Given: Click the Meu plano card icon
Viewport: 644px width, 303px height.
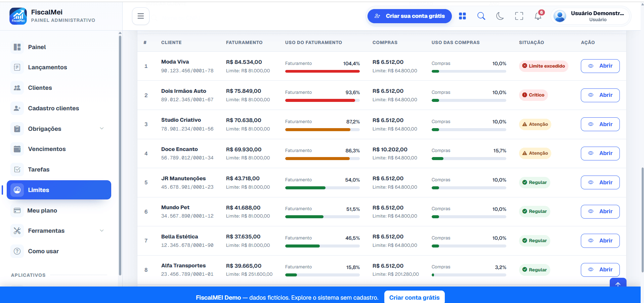Looking at the screenshot, I should click(17, 211).
